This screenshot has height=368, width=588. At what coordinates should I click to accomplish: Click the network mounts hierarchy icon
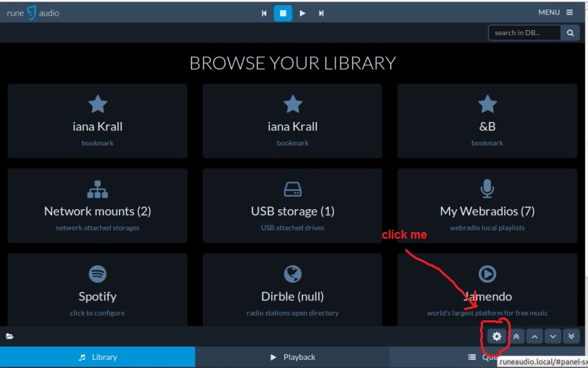point(98,190)
